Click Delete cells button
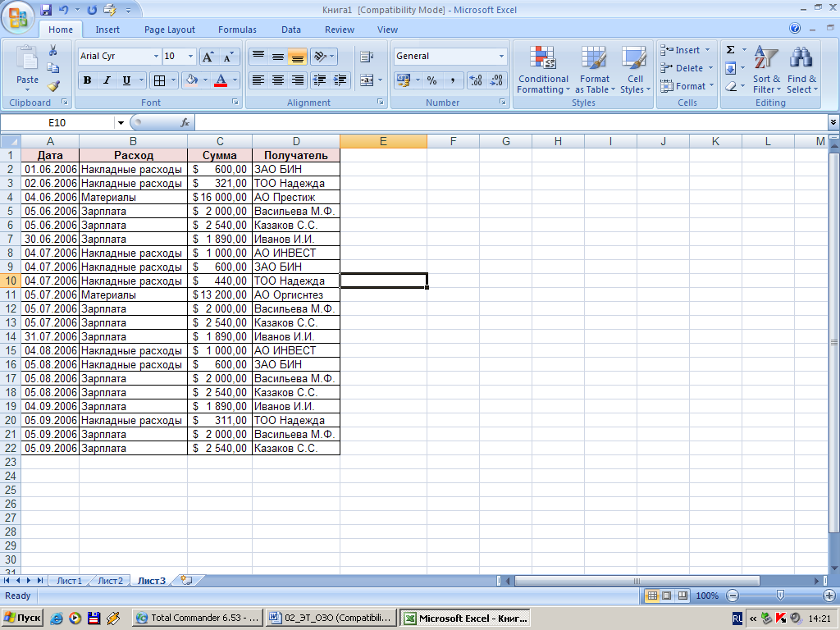 click(687, 68)
